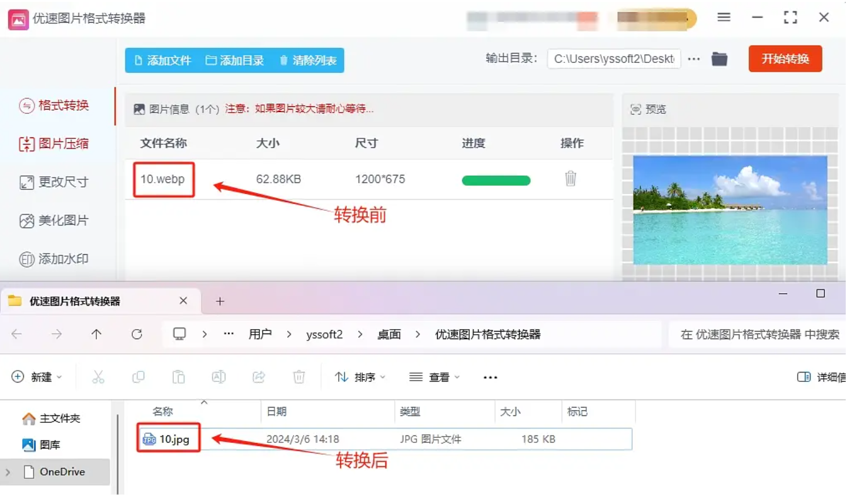
Task: Expand chevron after 用户 breadcrumb
Action: coord(288,334)
